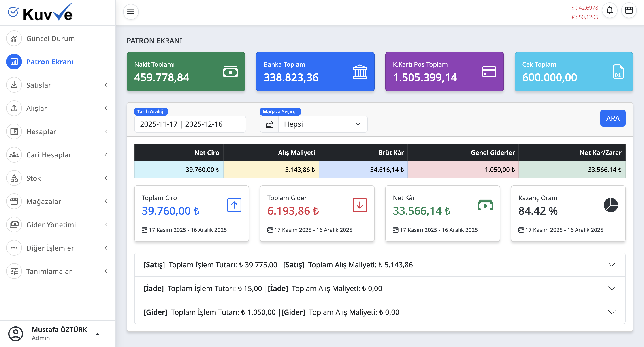Screen dimensions: 644x347
Task: Select the Patron Ekranı dashboard icon
Action: (14, 62)
